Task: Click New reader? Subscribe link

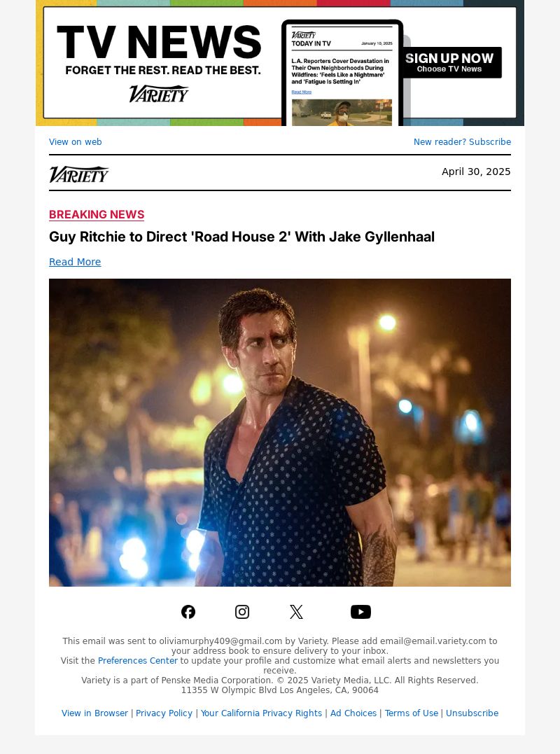Action: (462, 142)
